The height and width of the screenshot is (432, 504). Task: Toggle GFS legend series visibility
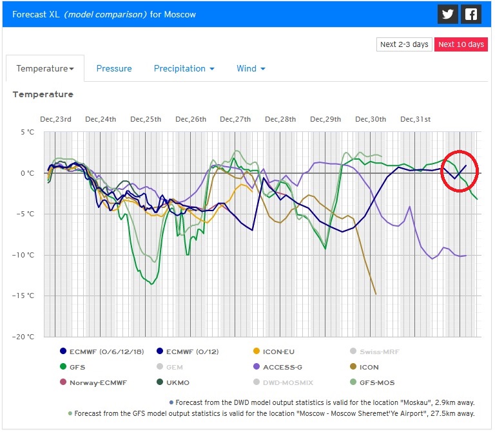(73, 367)
